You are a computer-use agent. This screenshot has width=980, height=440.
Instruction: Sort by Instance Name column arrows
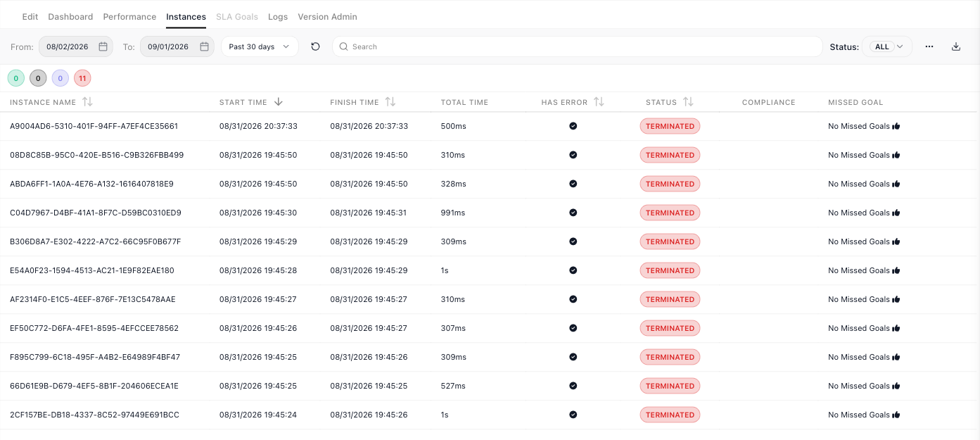pyautogui.click(x=87, y=102)
